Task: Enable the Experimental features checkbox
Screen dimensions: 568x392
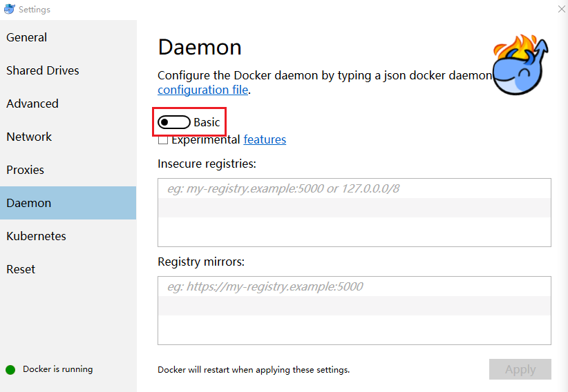Action: 163,139
